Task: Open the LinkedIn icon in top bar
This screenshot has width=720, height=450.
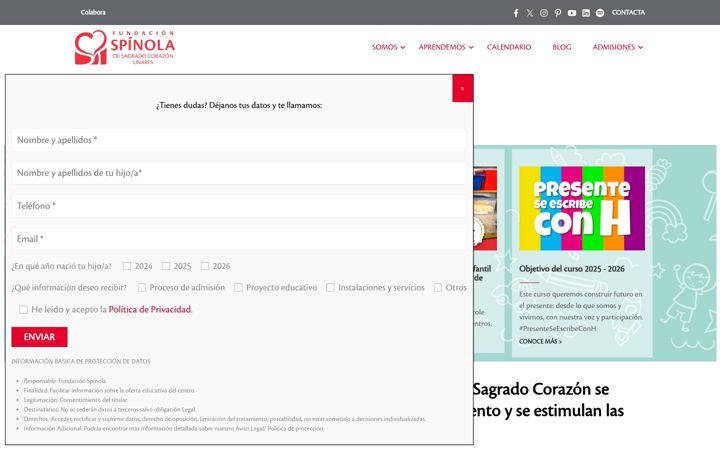Action: pyautogui.click(x=586, y=13)
